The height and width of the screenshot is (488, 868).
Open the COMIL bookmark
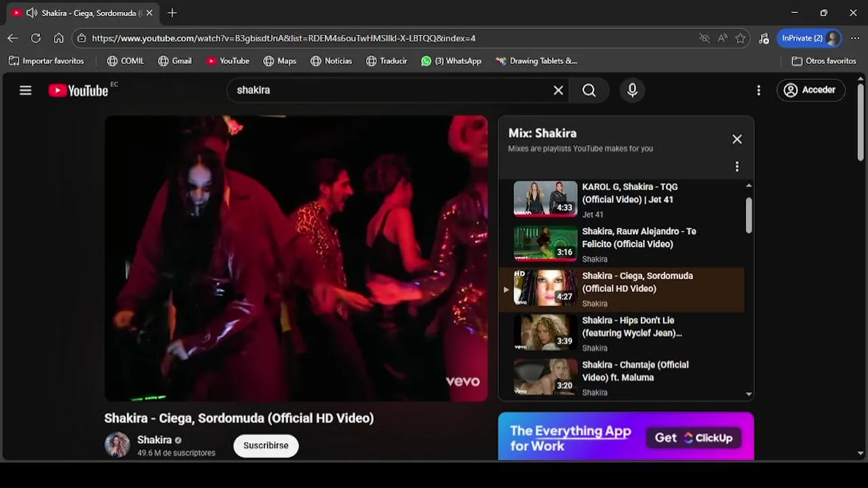click(125, 61)
